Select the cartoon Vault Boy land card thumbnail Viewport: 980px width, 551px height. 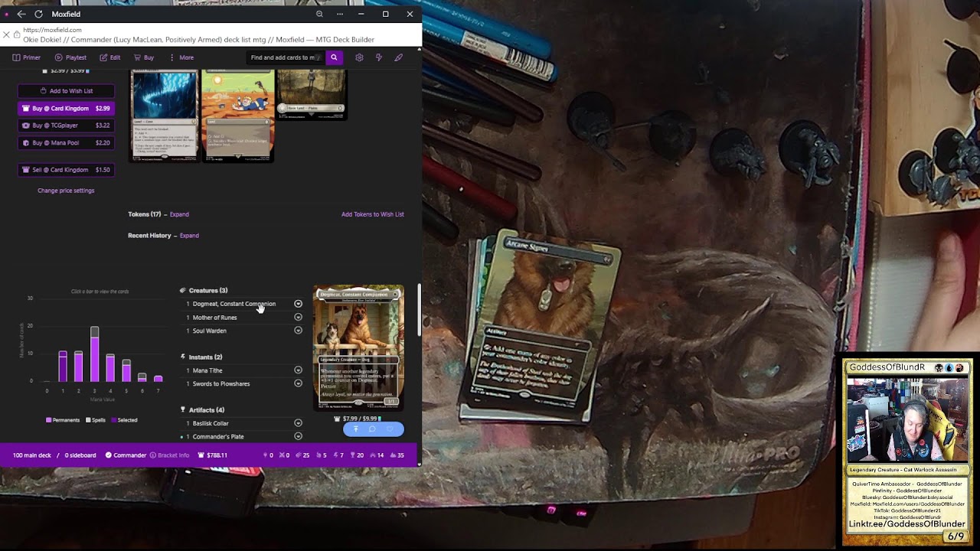pos(237,115)
